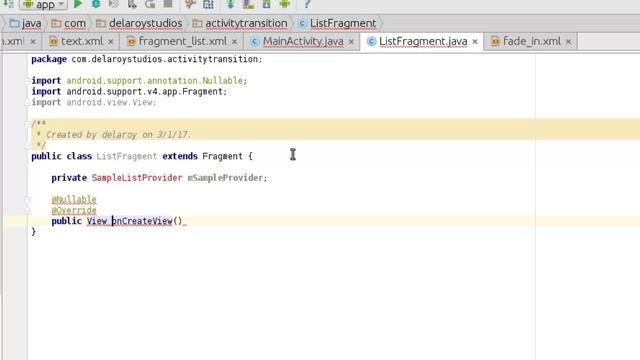
Task: Close the text.xml tab
Action: click(111, 42)
